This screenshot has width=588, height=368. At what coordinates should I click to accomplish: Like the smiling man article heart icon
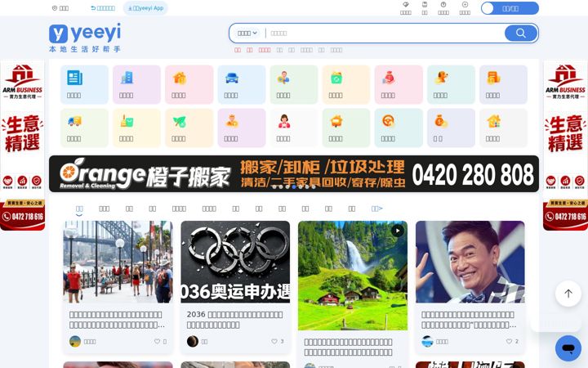(509, 341)
